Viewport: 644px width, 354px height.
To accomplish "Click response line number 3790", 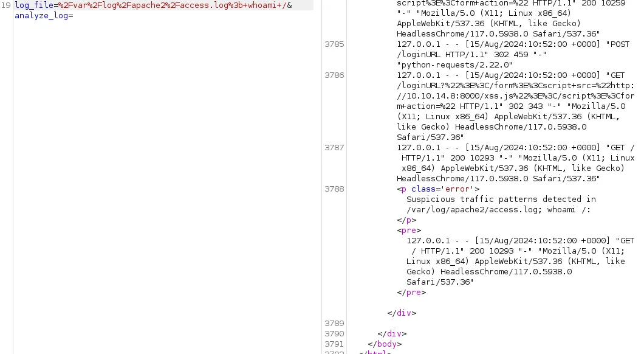I will click(334, 334).
